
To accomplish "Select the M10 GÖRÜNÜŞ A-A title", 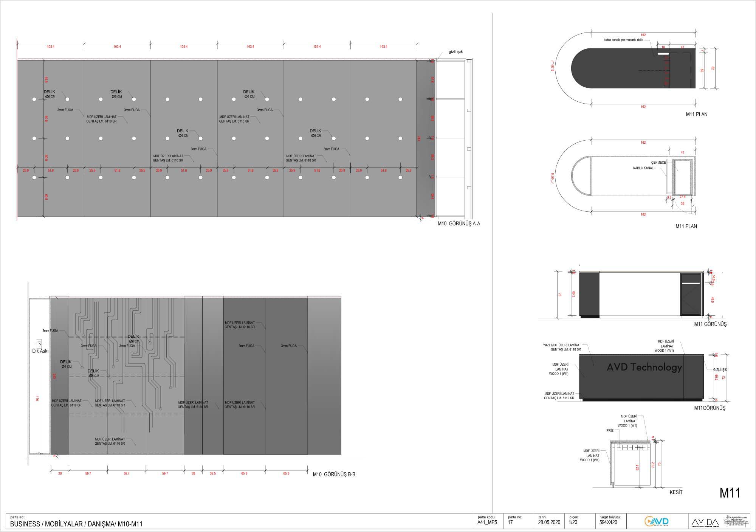I will [459, 224].
